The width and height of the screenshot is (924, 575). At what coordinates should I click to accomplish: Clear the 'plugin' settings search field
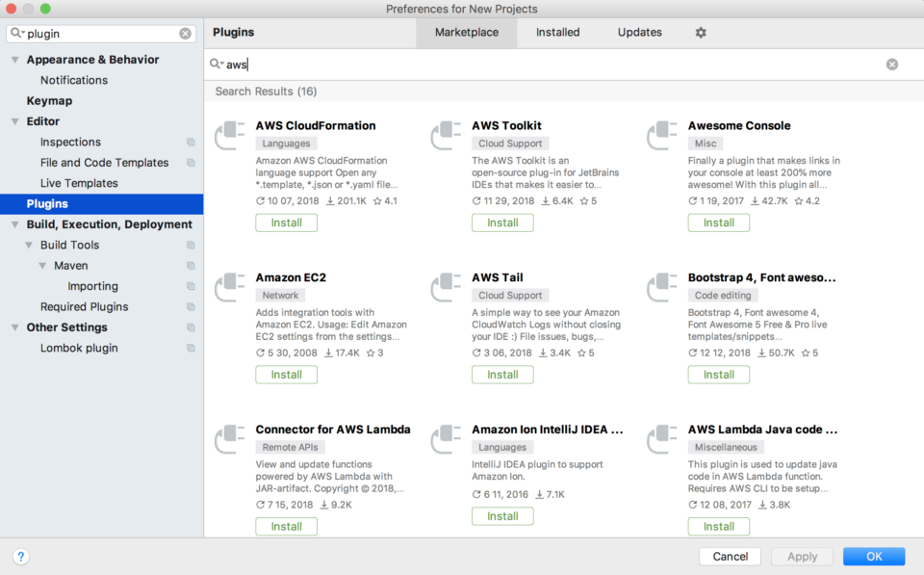(185, 34)
